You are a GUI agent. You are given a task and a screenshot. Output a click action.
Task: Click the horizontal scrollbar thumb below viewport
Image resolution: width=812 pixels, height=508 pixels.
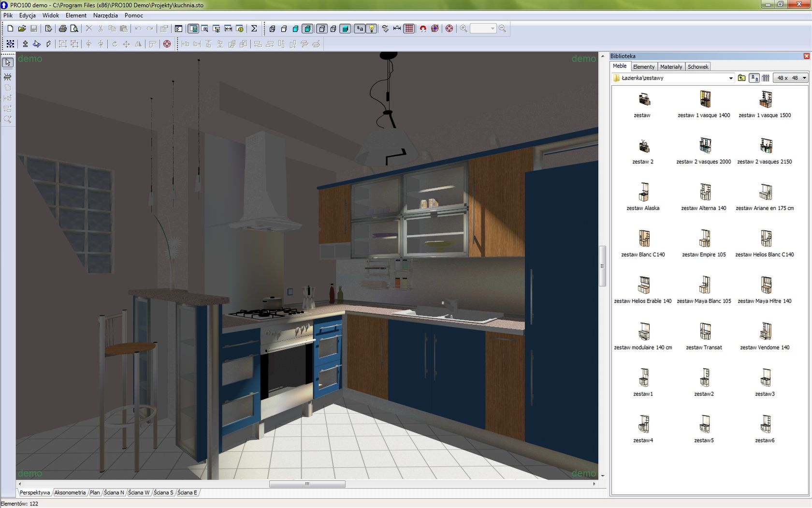click(307, 484)
